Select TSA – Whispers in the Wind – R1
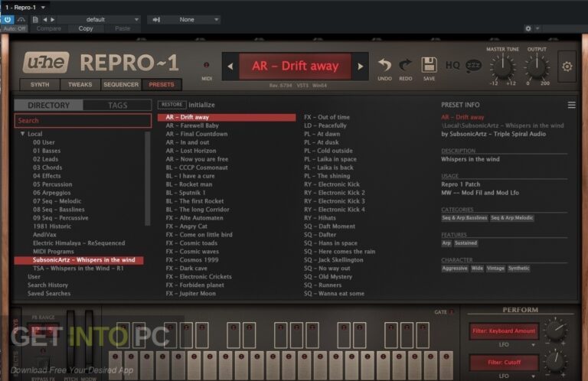Image resolution: width=588 pixels, height=381 pixels. click(78, 269)
